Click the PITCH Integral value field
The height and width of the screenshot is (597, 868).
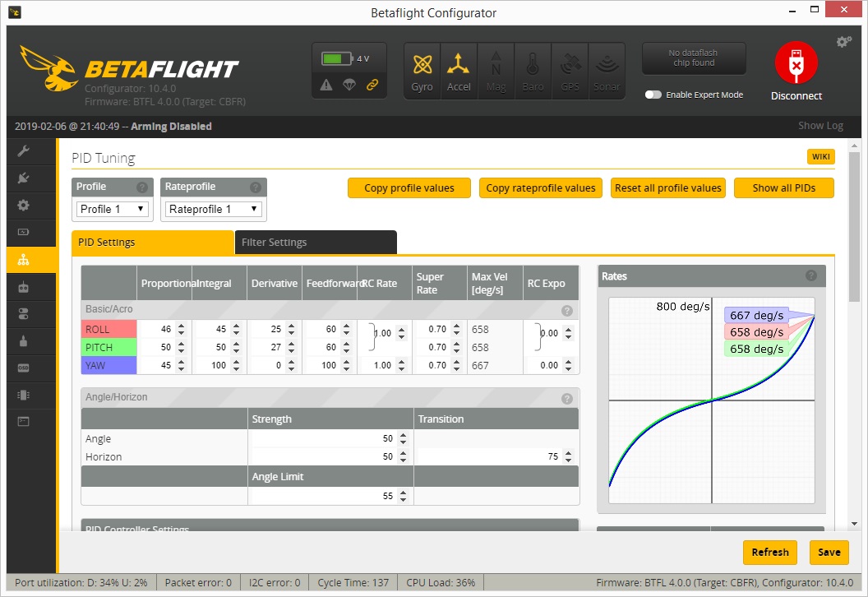coord(219,347)
